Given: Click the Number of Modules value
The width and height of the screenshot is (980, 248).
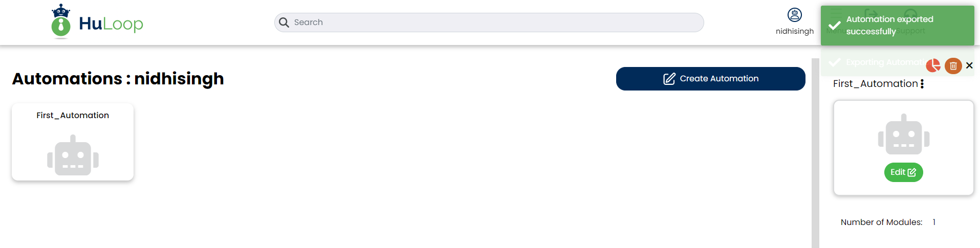Looking at the screenshot, I should click(x=934, y=222).
